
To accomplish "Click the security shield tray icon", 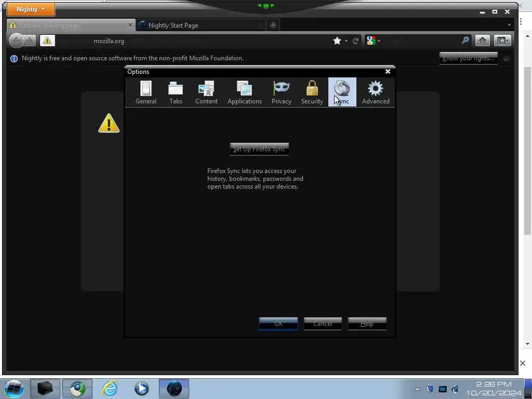I will (430, 389).
